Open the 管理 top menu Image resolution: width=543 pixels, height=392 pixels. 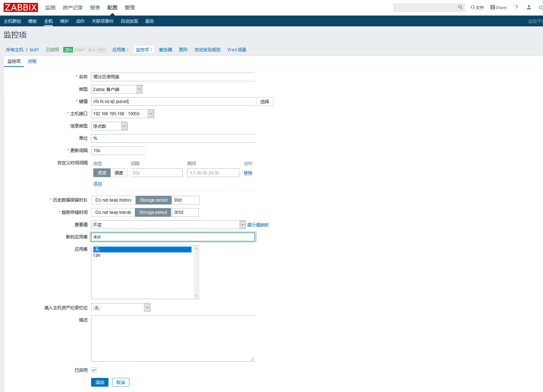130,8
